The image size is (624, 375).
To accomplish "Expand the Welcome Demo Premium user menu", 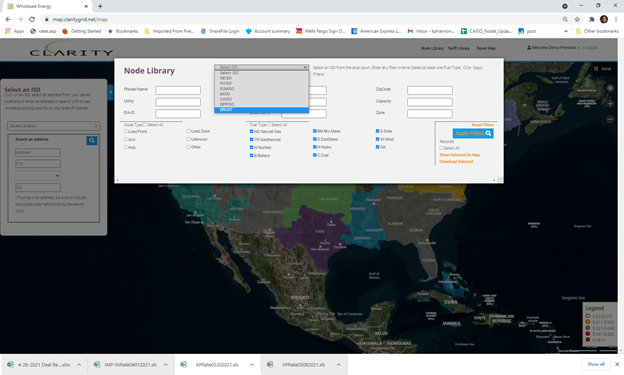I will click(x=553, y=48).
